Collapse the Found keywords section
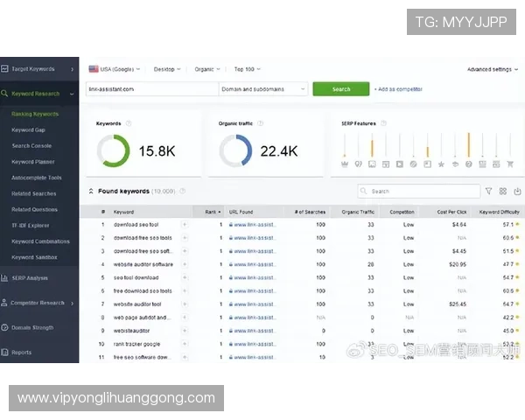Screen dimensions: 525x420 point(91,191)
